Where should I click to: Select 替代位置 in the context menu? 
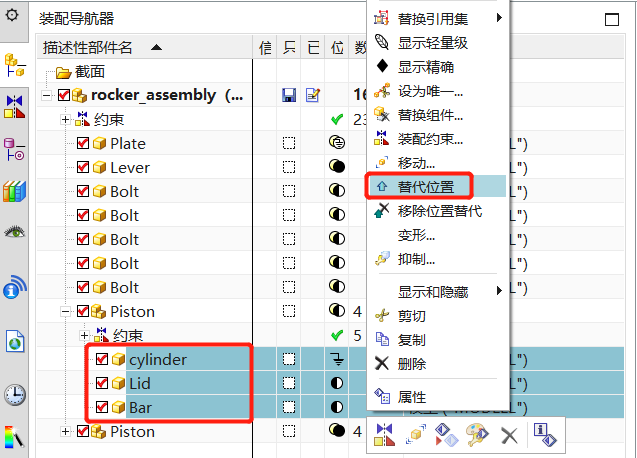click(x=425, y=186)
